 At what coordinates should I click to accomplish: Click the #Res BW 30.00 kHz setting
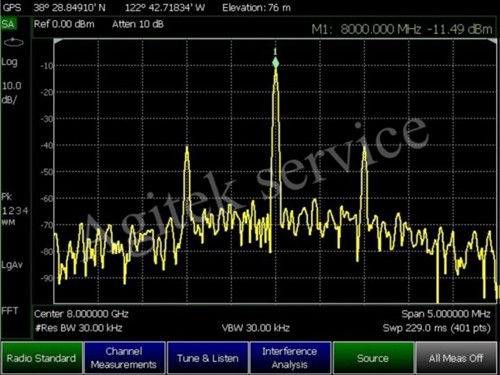[79, 328]
